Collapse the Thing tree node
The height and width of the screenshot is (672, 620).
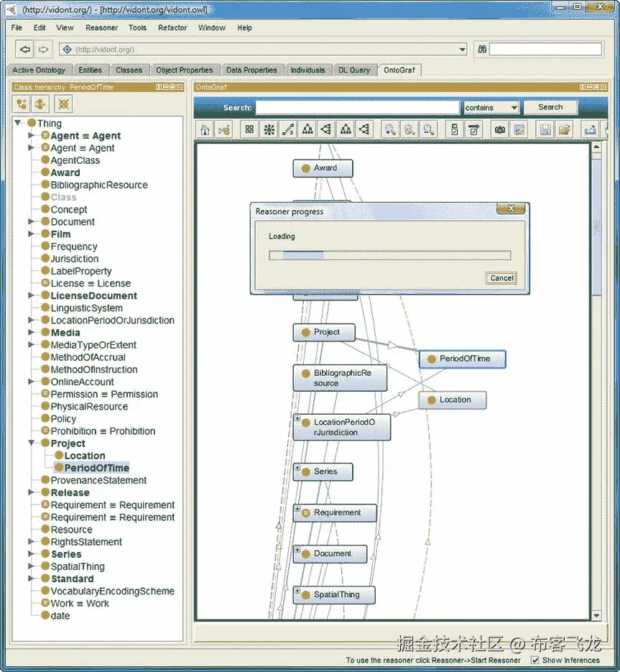click(x=17, y=123)
